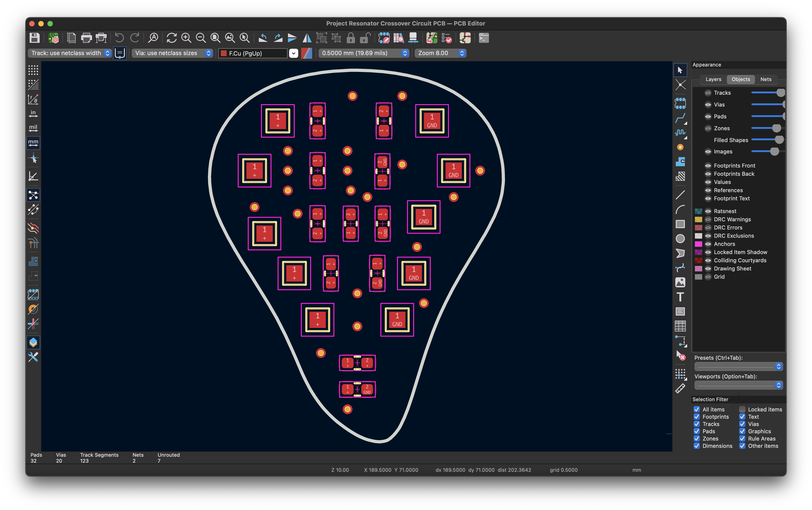Screen dimensions: 812x510
Task: Open the 3D Viewer from the toolbar
Action: 414,38
